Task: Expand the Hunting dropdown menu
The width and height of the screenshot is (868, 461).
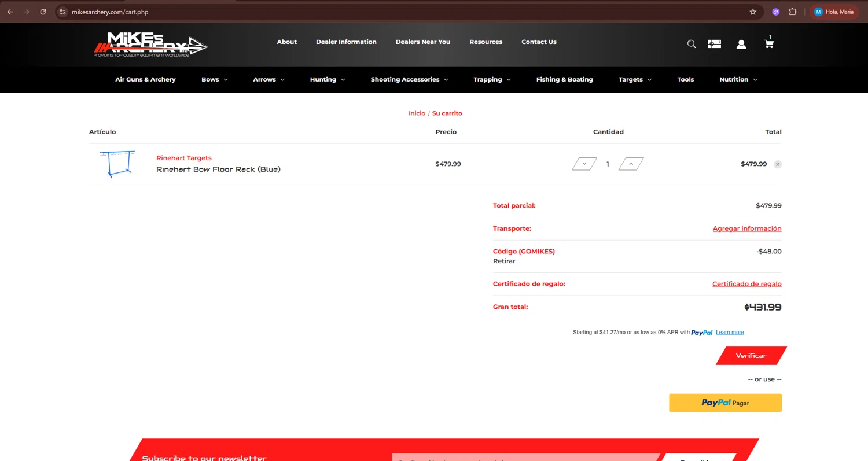Action: (x=328, y=79)
